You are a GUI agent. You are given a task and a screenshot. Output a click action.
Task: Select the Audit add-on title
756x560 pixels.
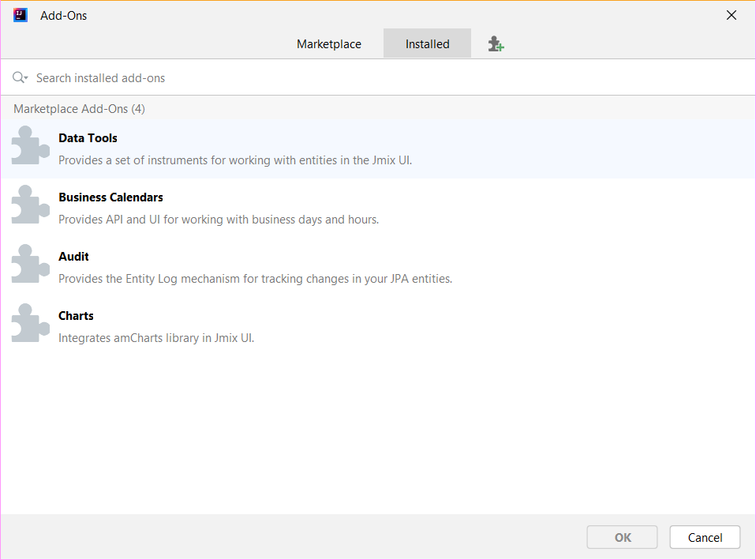pos(73,257)
